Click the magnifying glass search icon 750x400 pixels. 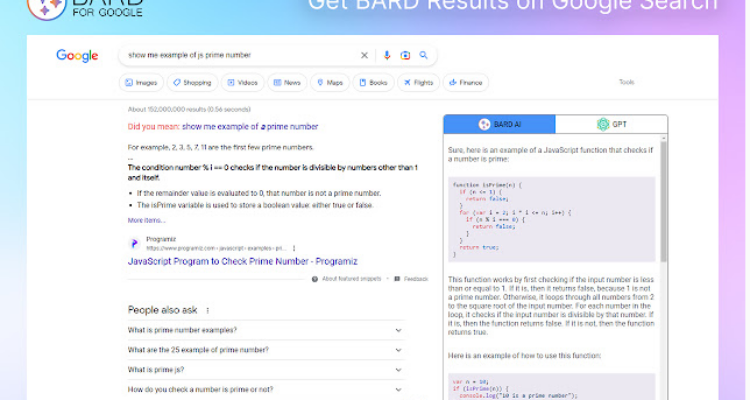pos(424,56)
